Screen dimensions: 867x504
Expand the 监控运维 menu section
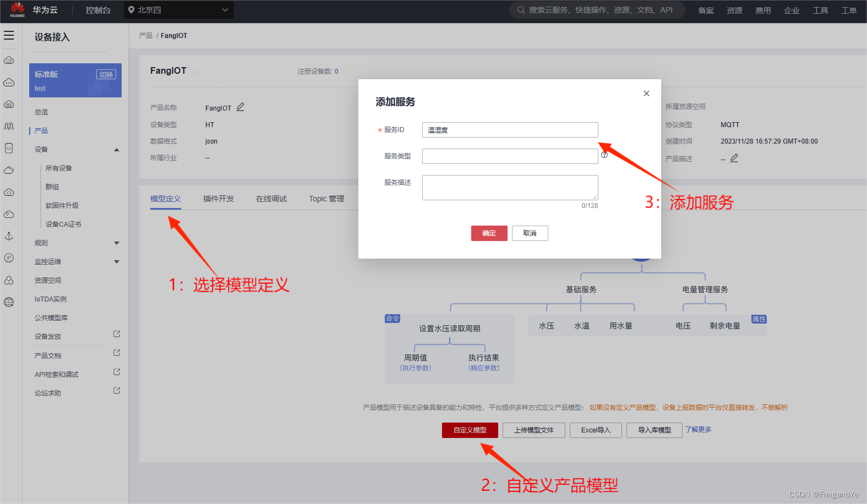click(x=117, y=262)
